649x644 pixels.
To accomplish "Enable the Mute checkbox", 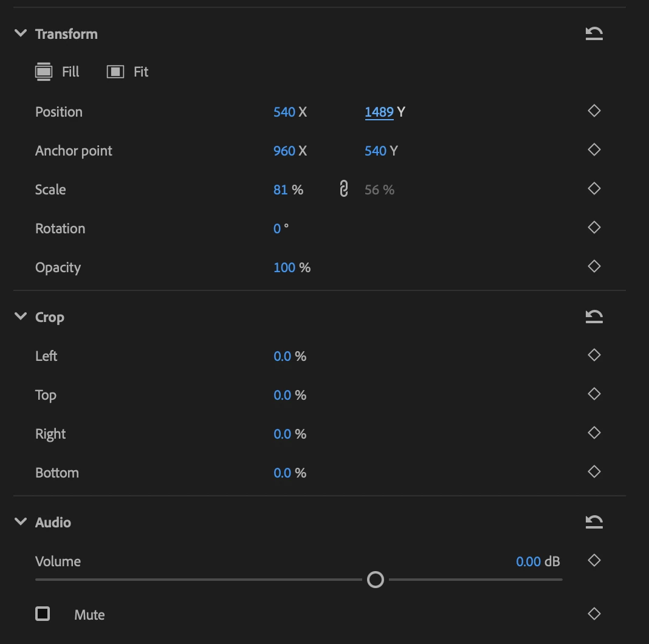I will (x=43, y=614).
